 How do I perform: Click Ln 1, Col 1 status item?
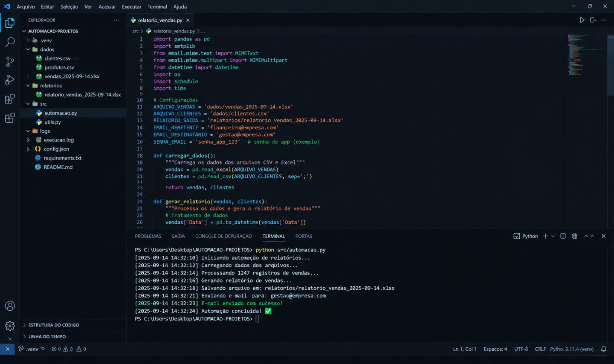pyautogui.click(x=465, y=349)
